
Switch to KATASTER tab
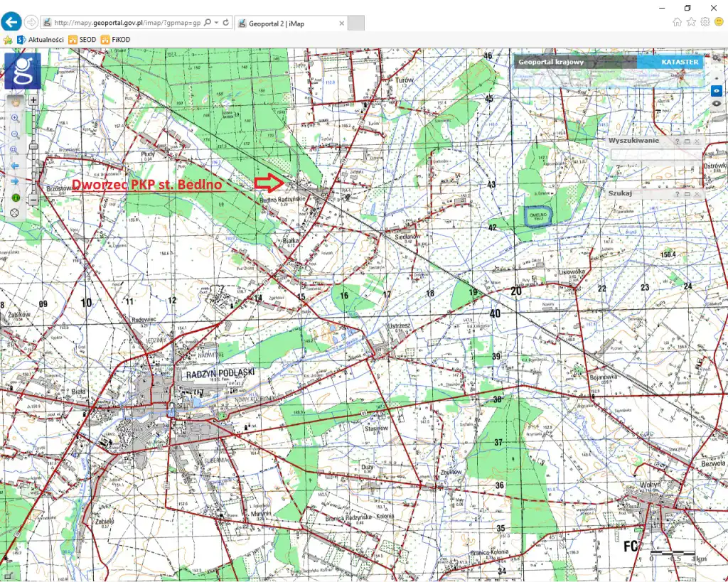[x=680, y=63]
